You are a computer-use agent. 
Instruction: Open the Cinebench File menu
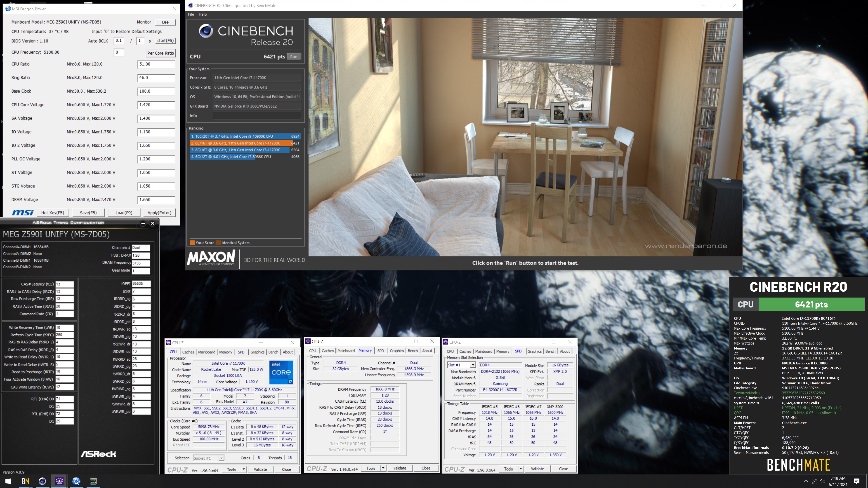click(191, 14)
